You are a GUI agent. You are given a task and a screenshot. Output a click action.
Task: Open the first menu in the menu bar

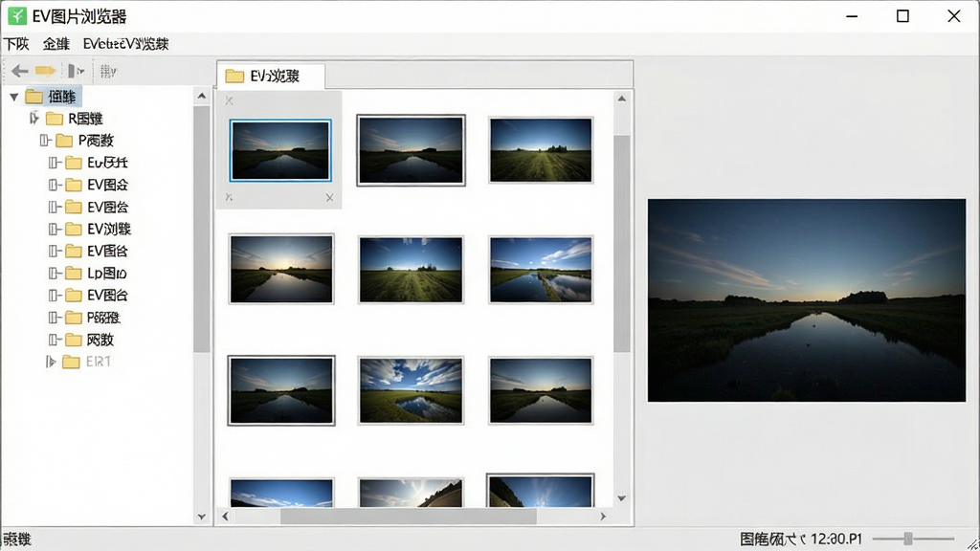(16, 44)
